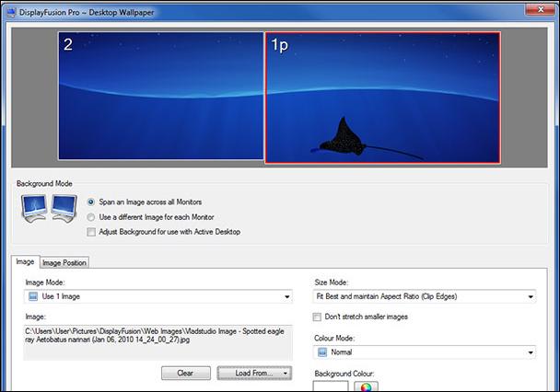Enable Adjust Background for use with Active Desktop
The width and height of the screenshot is (560, 392).
pos(91,232)
